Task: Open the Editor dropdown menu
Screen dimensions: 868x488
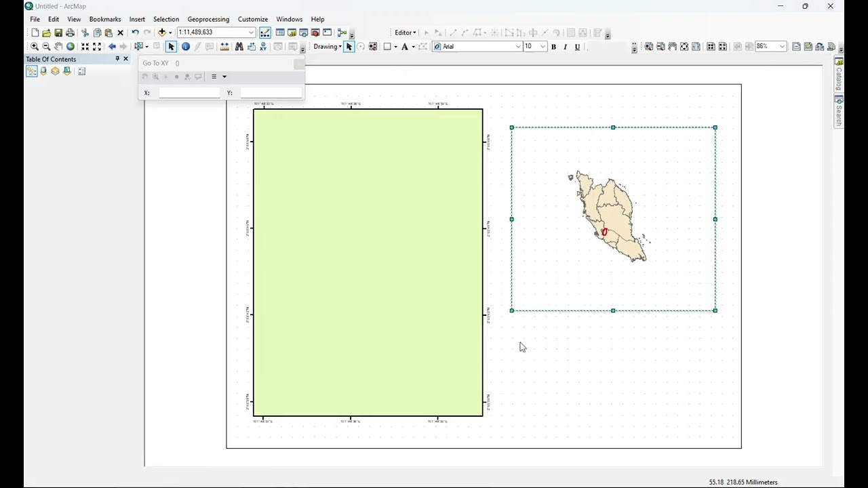Action: tap(406, 33)
